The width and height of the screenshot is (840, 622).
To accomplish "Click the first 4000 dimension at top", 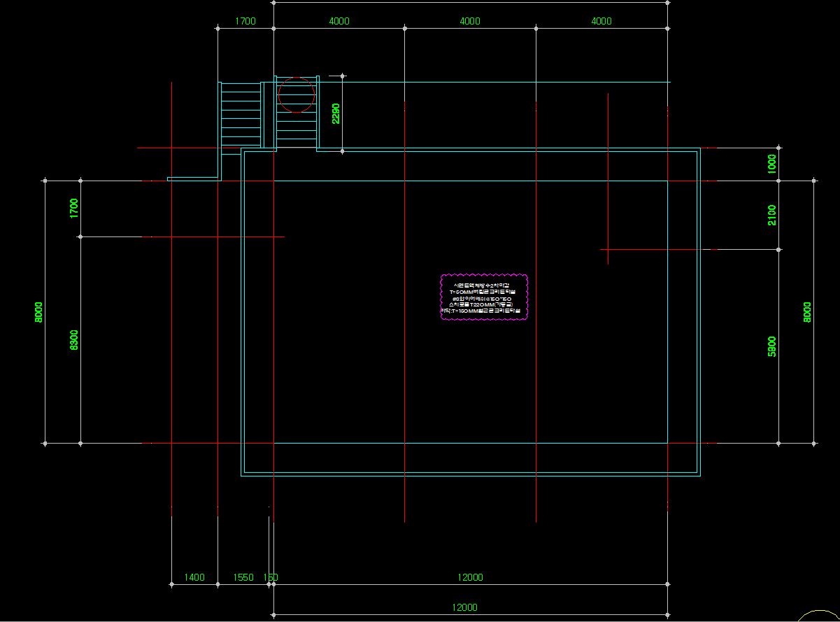I will click(x=339, y=21).
